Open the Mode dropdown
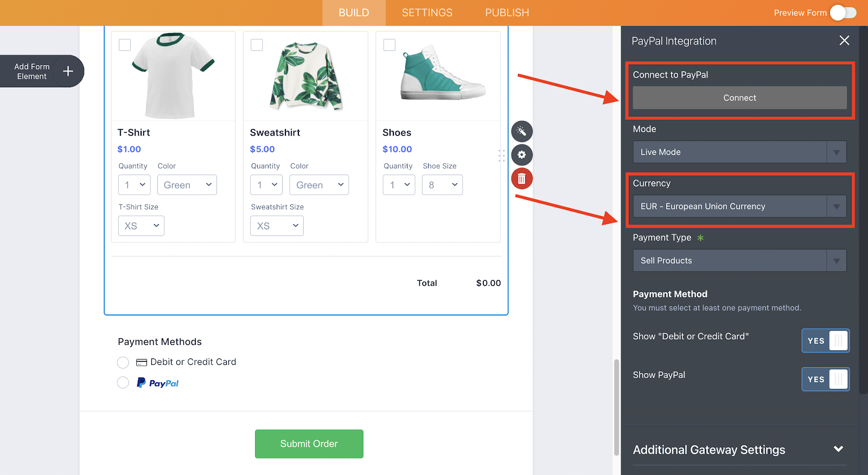This screenshot has height=475, width=868. 739,152
